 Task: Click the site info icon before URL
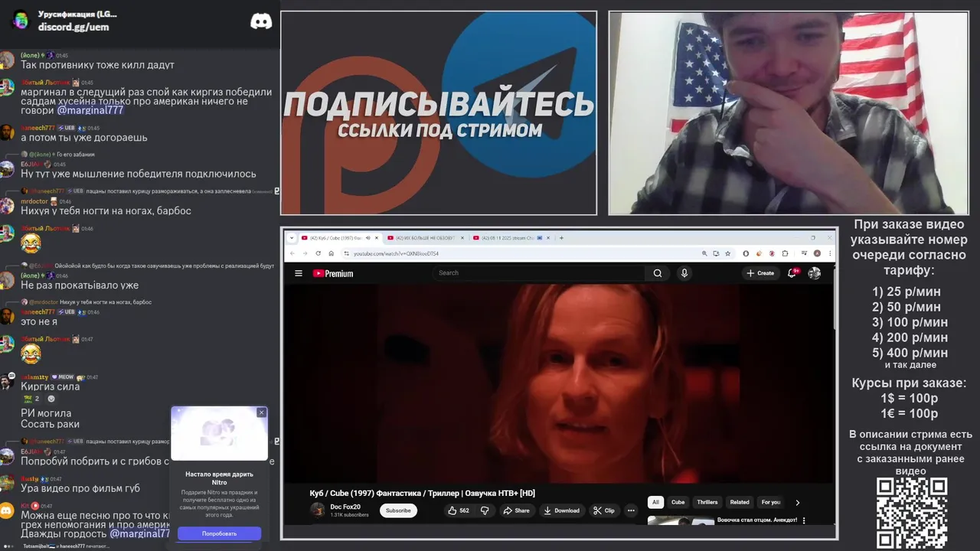(x=346, y=253)
